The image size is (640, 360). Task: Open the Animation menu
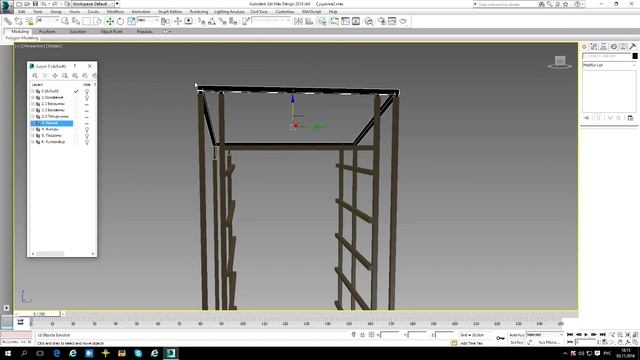(141, 12)
